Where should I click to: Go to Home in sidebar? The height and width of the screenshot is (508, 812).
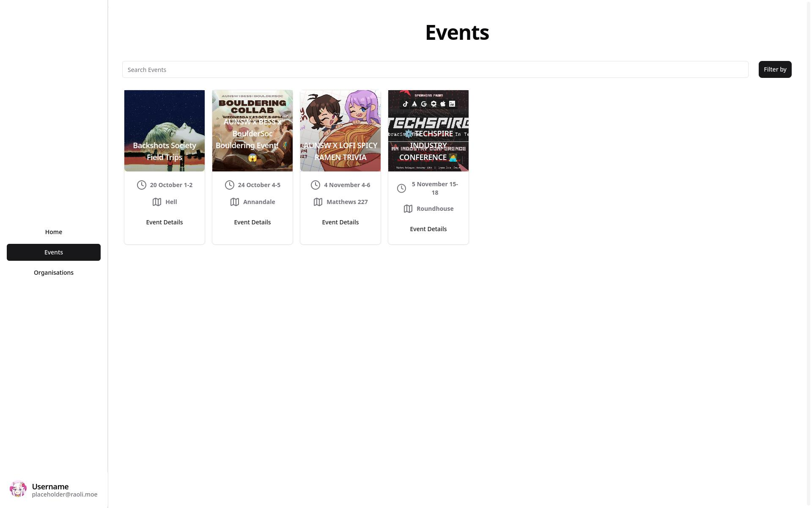(x=54, y=232)
